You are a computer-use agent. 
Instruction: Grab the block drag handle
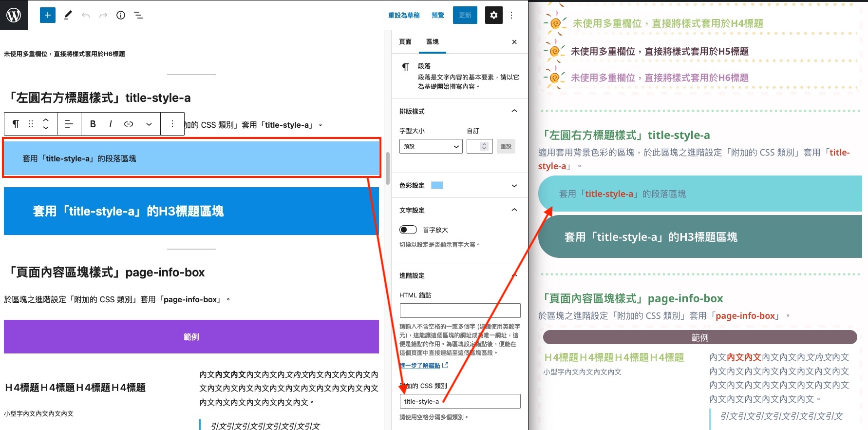click(x=31, y=124)
